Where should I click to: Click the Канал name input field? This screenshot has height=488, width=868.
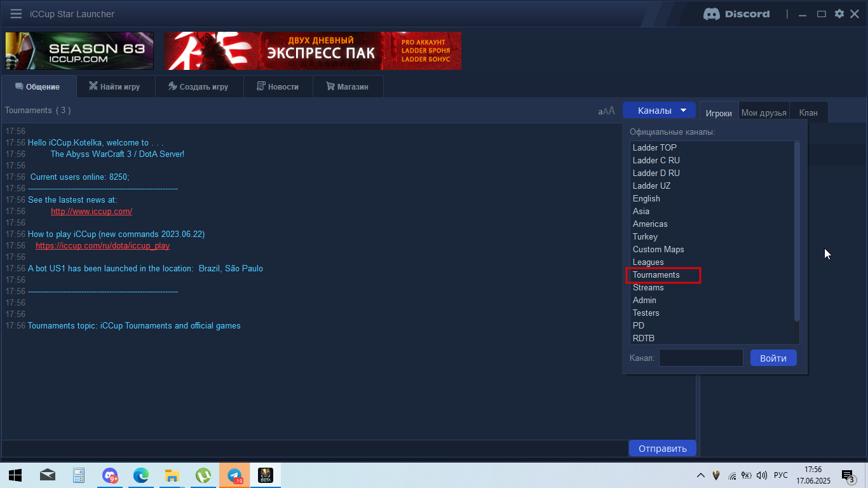(701, 358)
